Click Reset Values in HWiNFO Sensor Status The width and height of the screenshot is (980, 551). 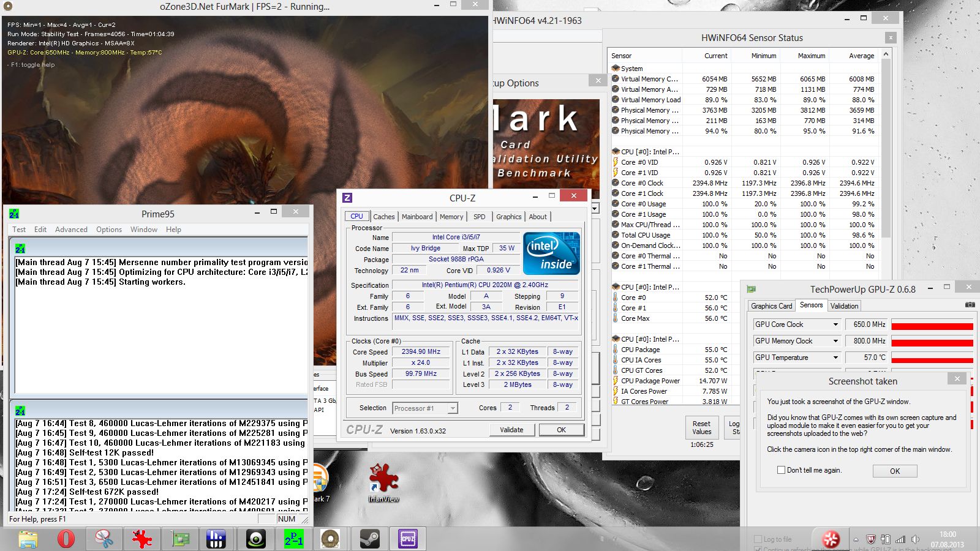701,427
